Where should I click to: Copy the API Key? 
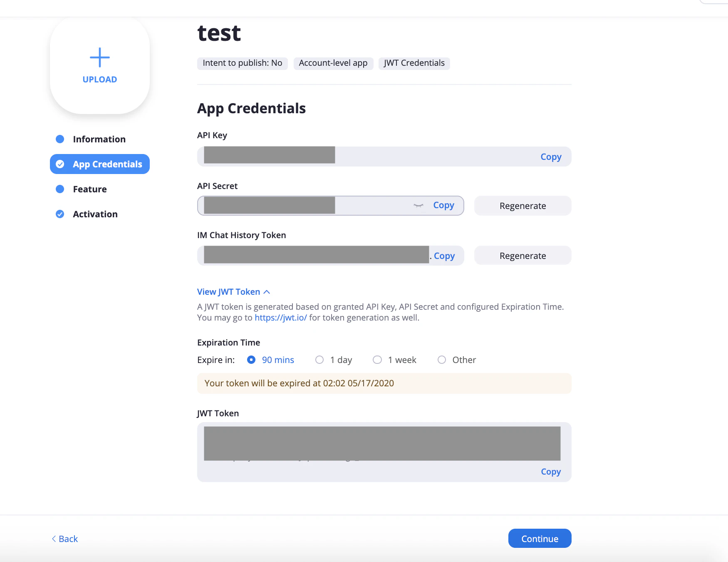pos(551,157)
